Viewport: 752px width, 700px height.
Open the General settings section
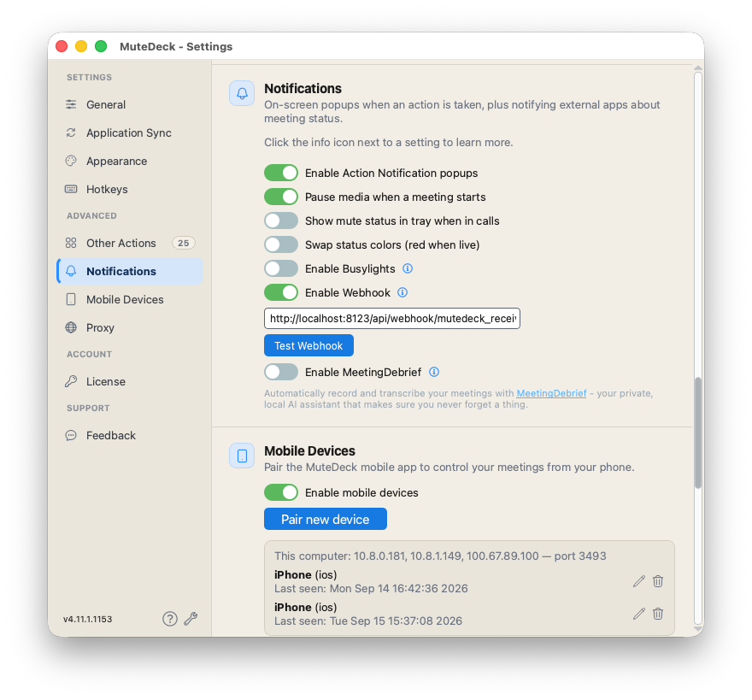(130, 104)
